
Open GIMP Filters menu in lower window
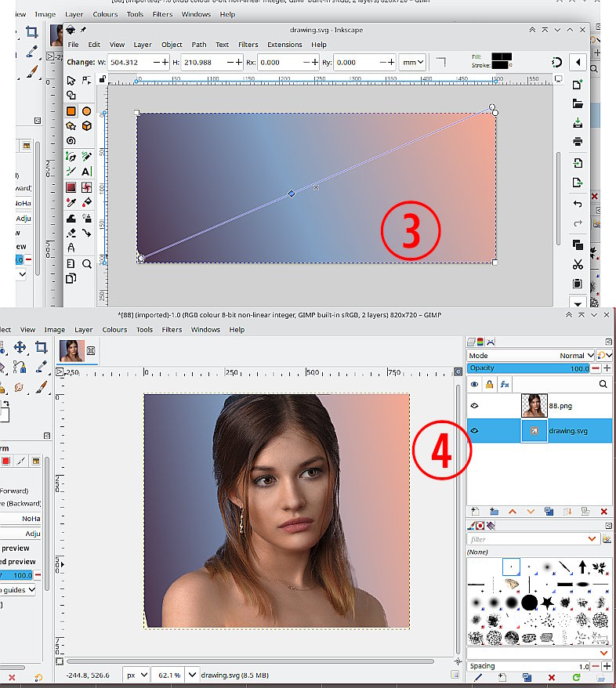[172, 330]
